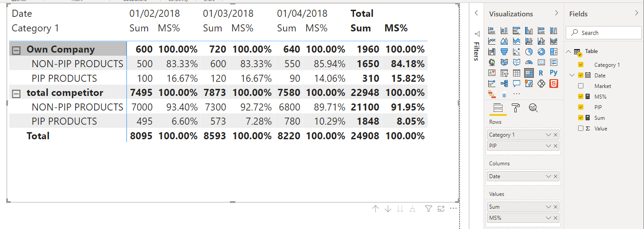Collapse the Table node in Fields
Viewport: 644px width, 229px height.
[569, 52]
